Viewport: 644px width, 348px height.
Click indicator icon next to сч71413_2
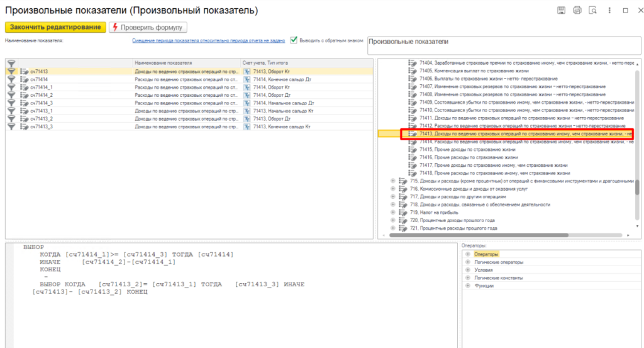(x=25, y=118)
